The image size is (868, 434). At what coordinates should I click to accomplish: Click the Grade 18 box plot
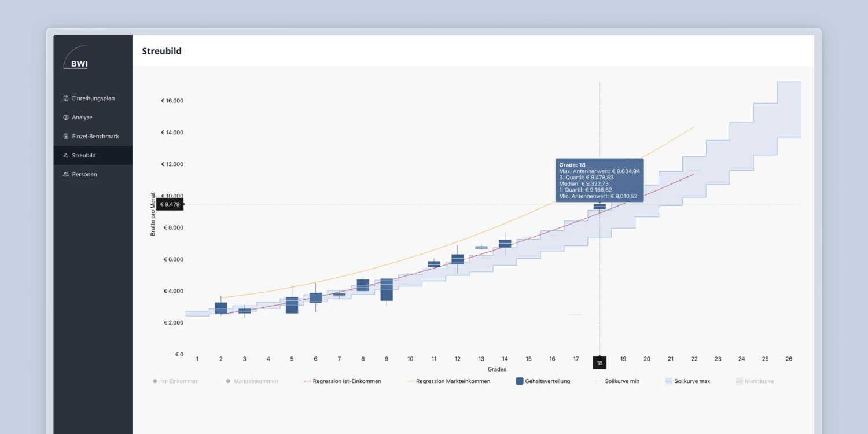[x=599, y=207]
